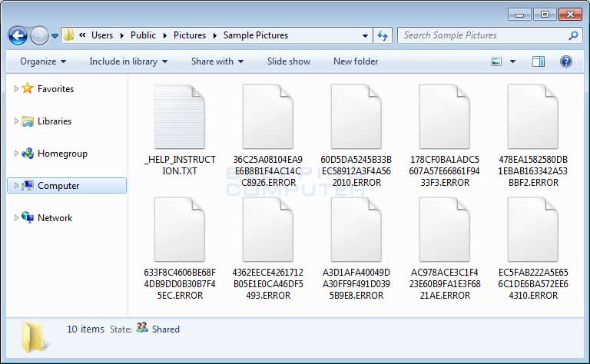Viewport: 590px width, 364px height.
Task: Click the Computer icon
Action: 28,185
